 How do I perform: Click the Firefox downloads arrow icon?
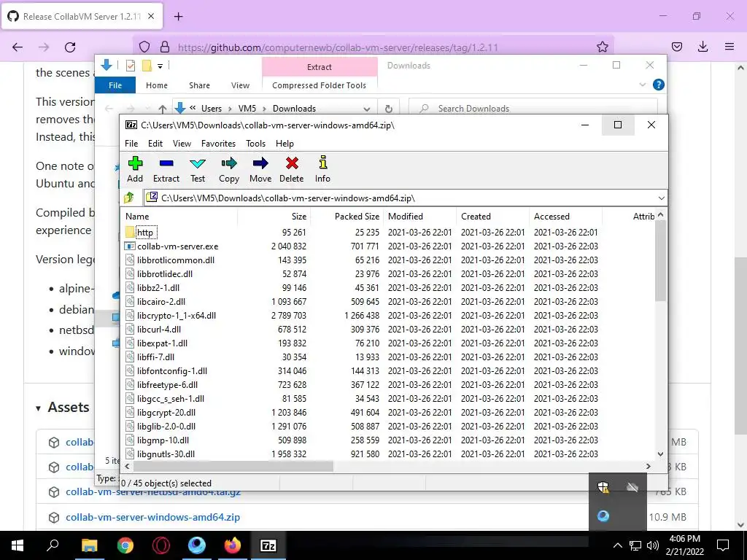(x=703, y=47)
